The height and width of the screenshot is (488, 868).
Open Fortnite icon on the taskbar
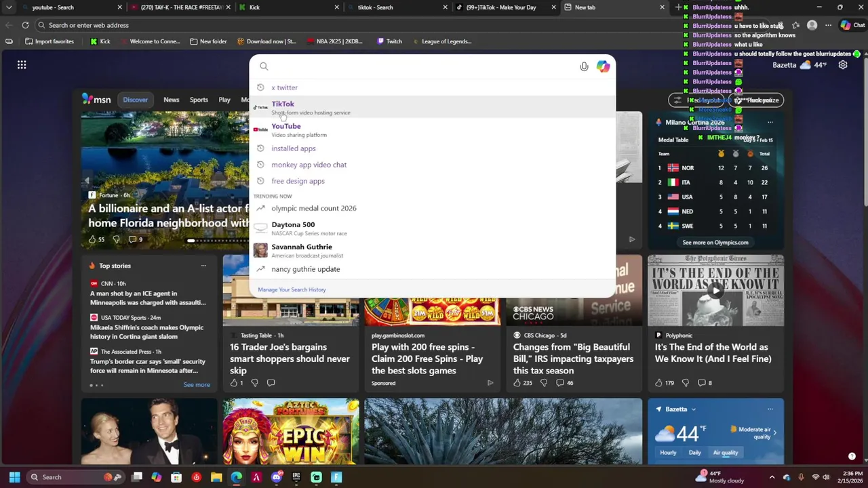tap(336, 477)
